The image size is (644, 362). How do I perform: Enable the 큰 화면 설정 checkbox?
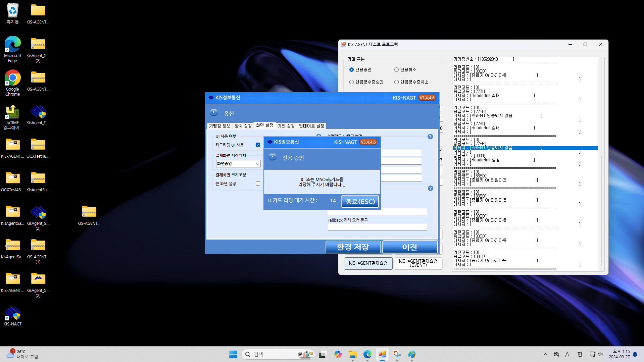[x=258, y=184]
